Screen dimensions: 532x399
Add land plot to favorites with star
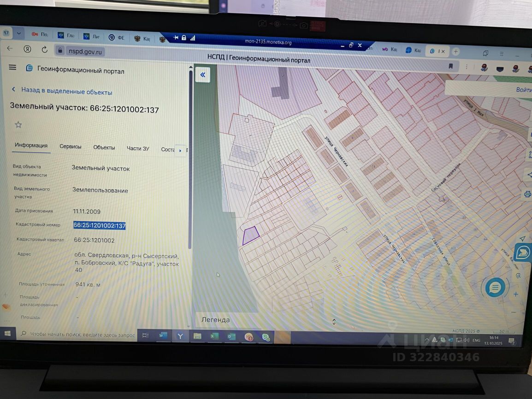[x=18, y=125]
